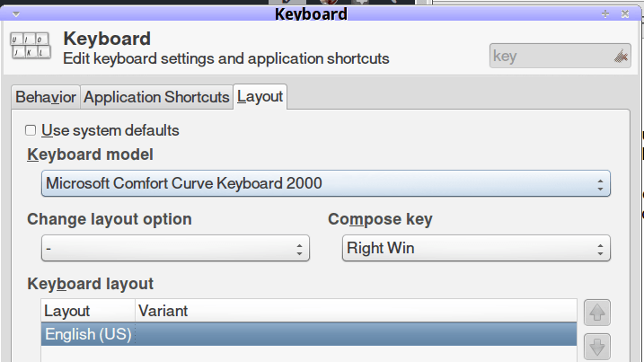Move layout down with arrow button
Screen dimensions: 644x362
(x=597, y=347)
